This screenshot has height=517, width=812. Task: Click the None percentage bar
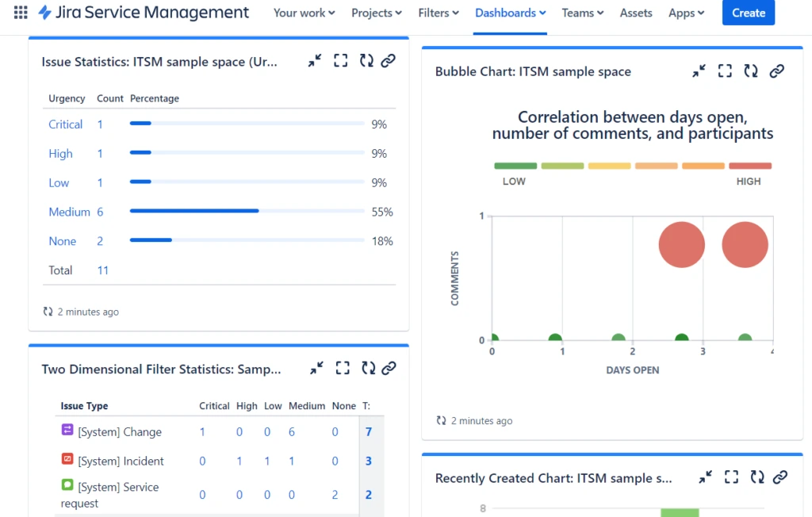pyautogui.click(x=247, y=239)
